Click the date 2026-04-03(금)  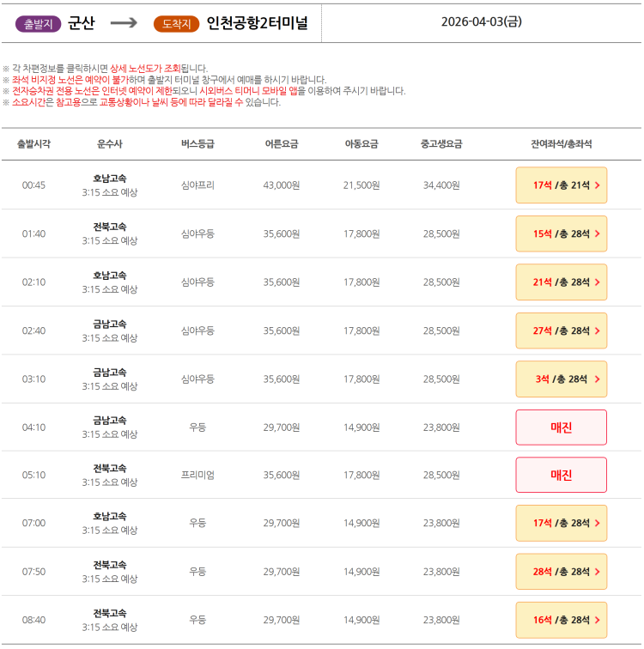click(481, 22)
